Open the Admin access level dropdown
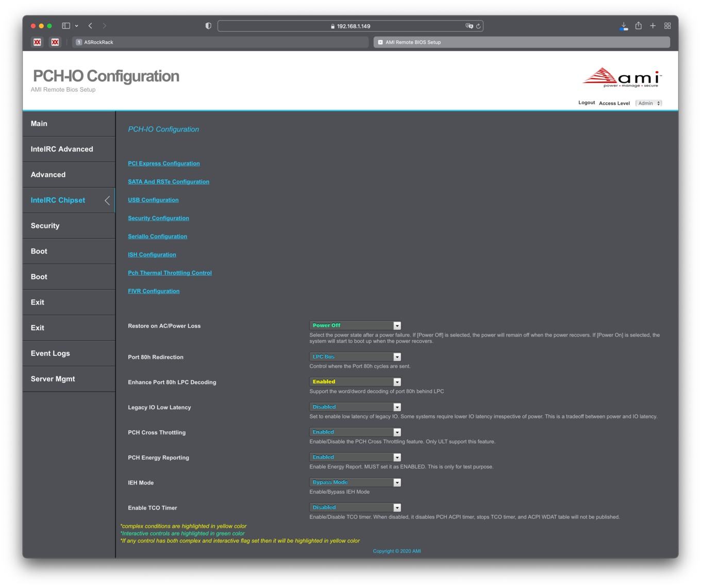 pyautogui.click(x=648, y=103)
